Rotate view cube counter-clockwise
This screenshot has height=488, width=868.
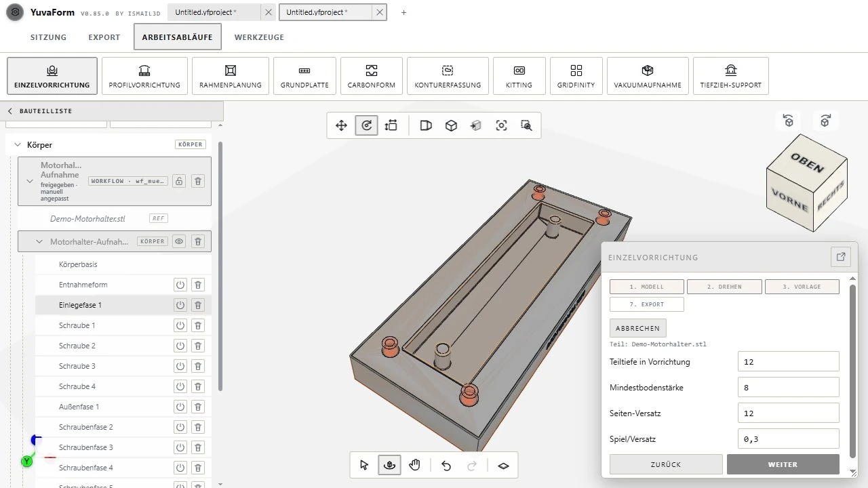789,121
